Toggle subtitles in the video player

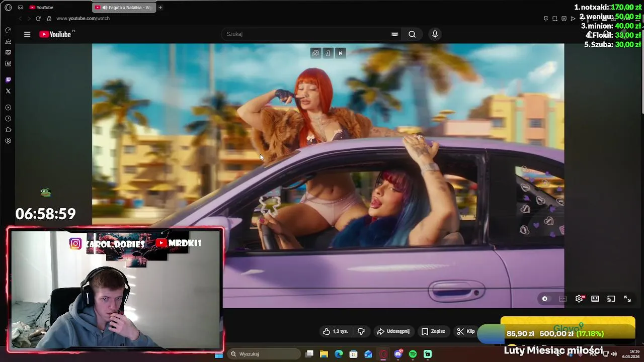[x=563, y=299]
